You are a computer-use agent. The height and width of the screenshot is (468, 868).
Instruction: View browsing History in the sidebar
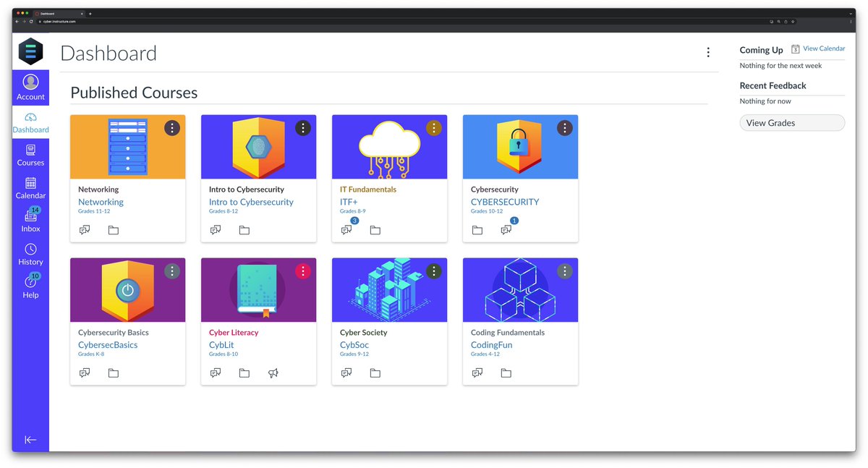point(30,253)
